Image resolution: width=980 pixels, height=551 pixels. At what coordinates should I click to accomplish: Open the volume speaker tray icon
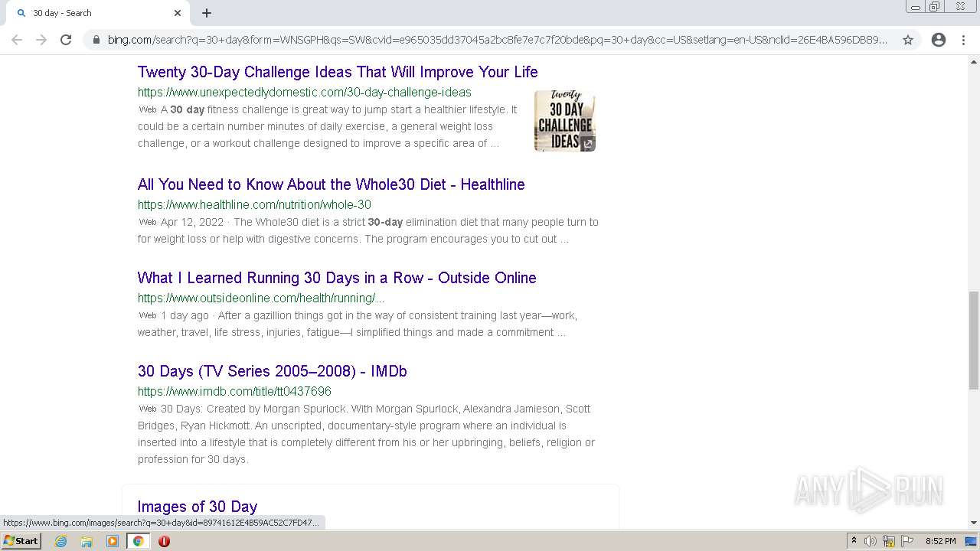pos(871,541)
